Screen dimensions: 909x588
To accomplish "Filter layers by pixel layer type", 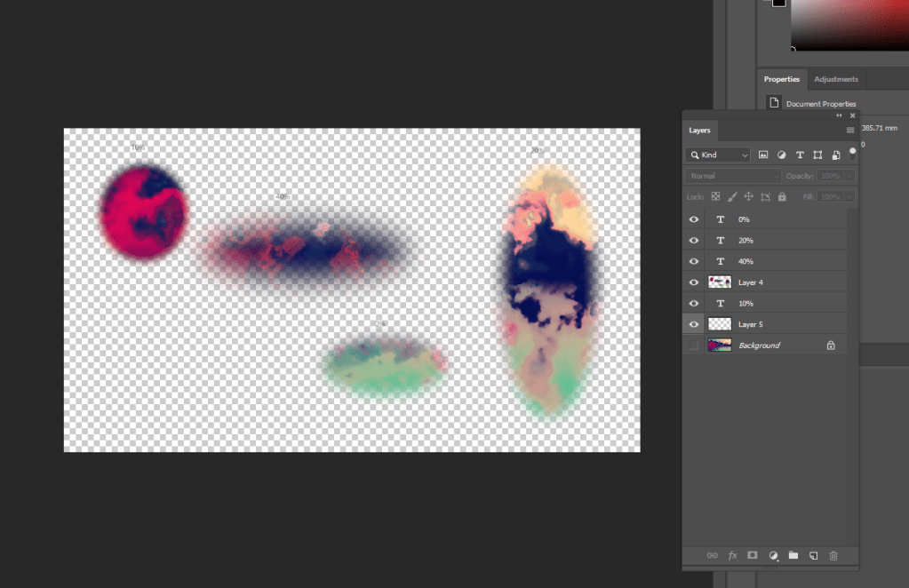I will (x=763, y=155).
